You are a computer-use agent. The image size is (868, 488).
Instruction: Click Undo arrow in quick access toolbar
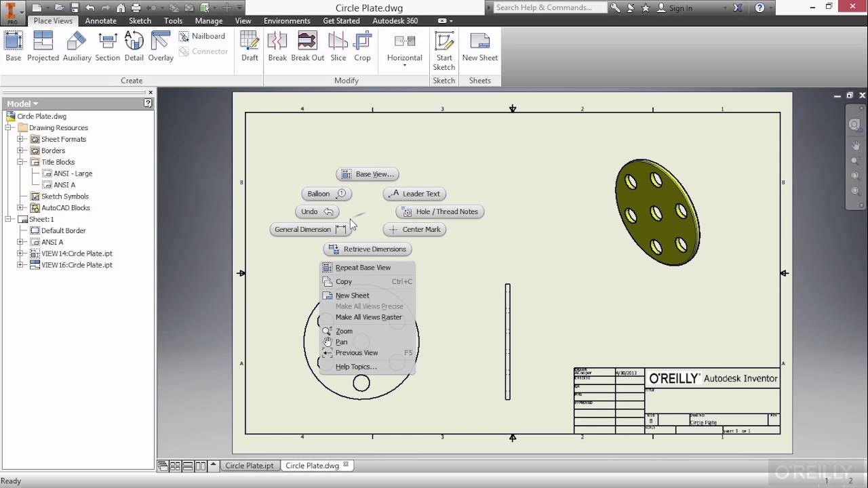tap(90, 8)
